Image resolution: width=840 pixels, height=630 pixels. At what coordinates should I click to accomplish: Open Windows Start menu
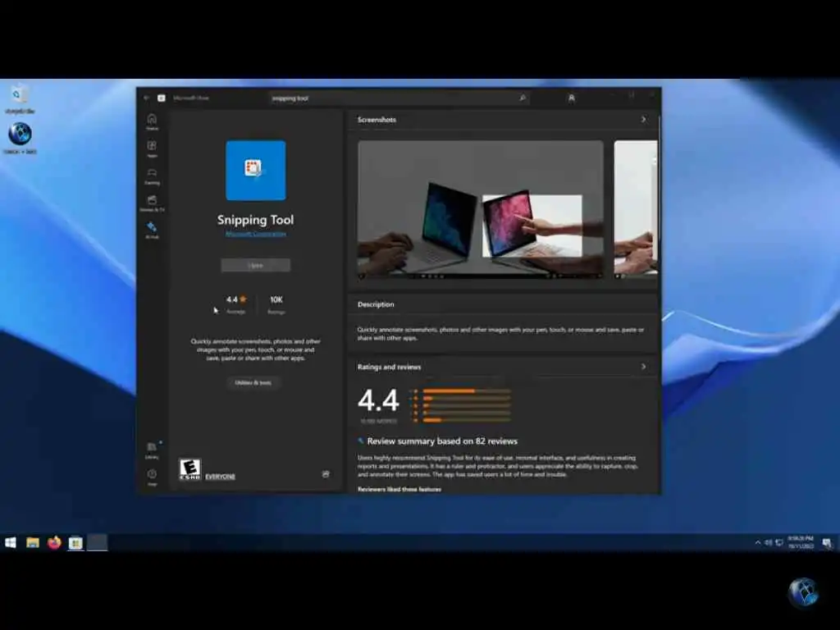pyautogui.click(x=10, y=543)
